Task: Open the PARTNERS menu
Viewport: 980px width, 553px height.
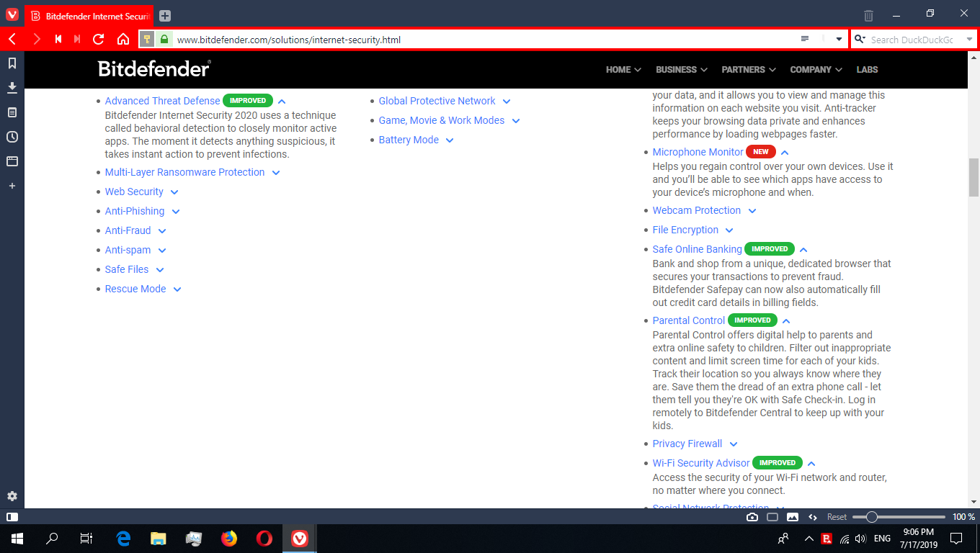Action: coord(749,70)
